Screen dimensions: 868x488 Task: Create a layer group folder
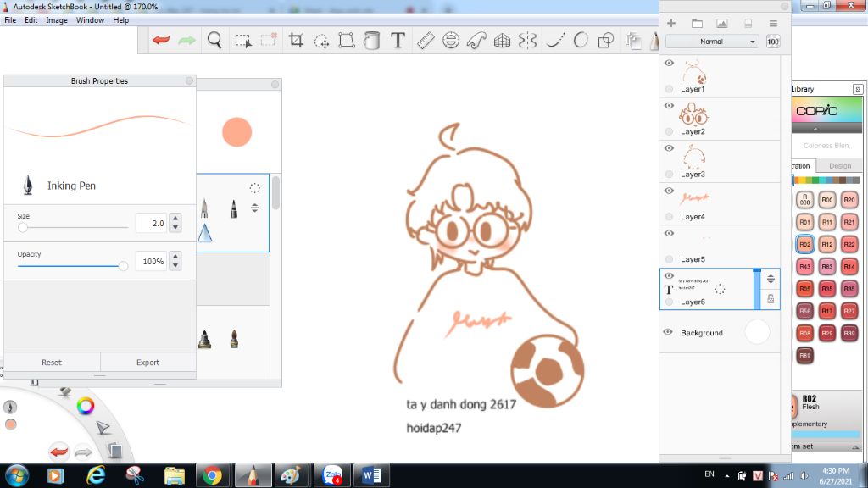point(697,23)
